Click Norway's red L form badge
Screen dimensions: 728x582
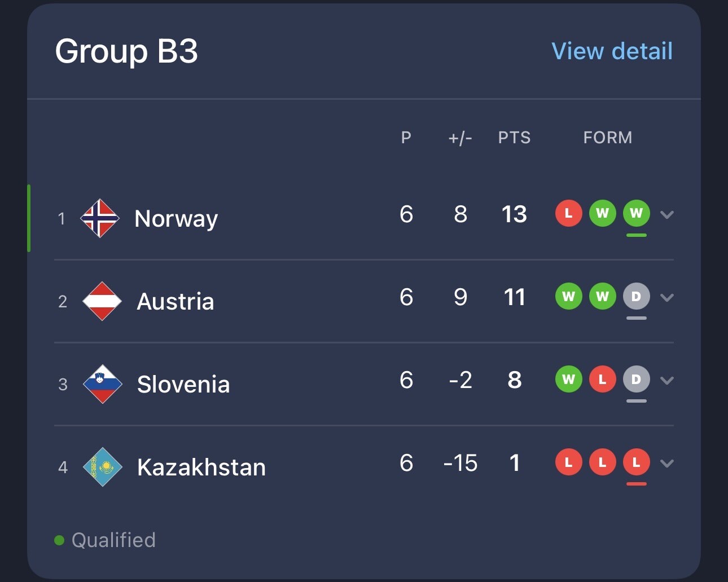568,213
